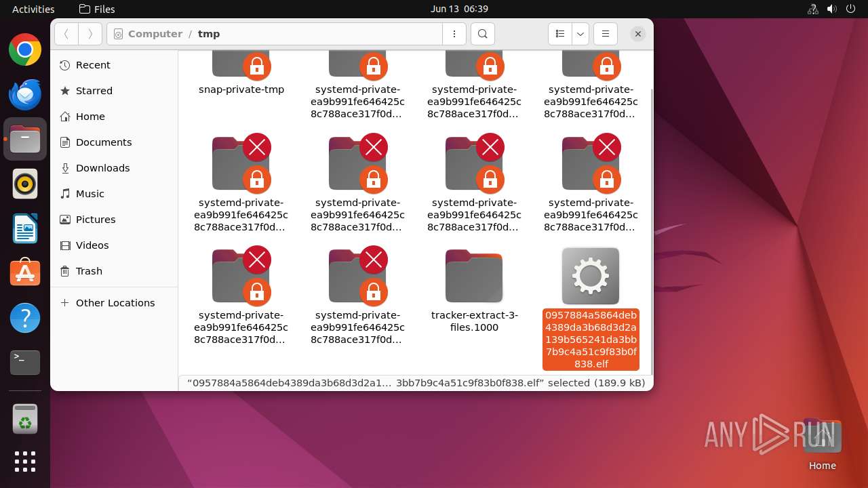Launch Rhythmbox from the dock
This screenshot has height=488, width=868.
pyautogui.click(x=25, y=184)
